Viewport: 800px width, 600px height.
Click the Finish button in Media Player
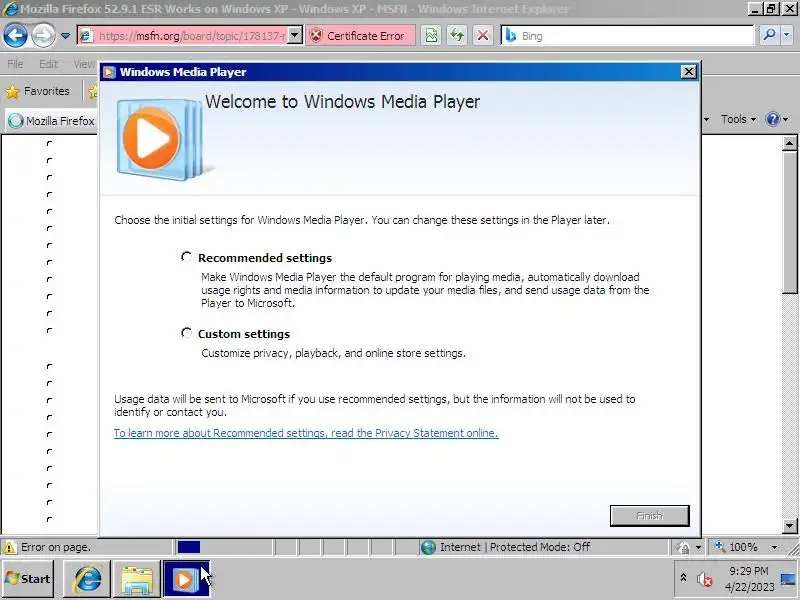[x=649, y=516]
